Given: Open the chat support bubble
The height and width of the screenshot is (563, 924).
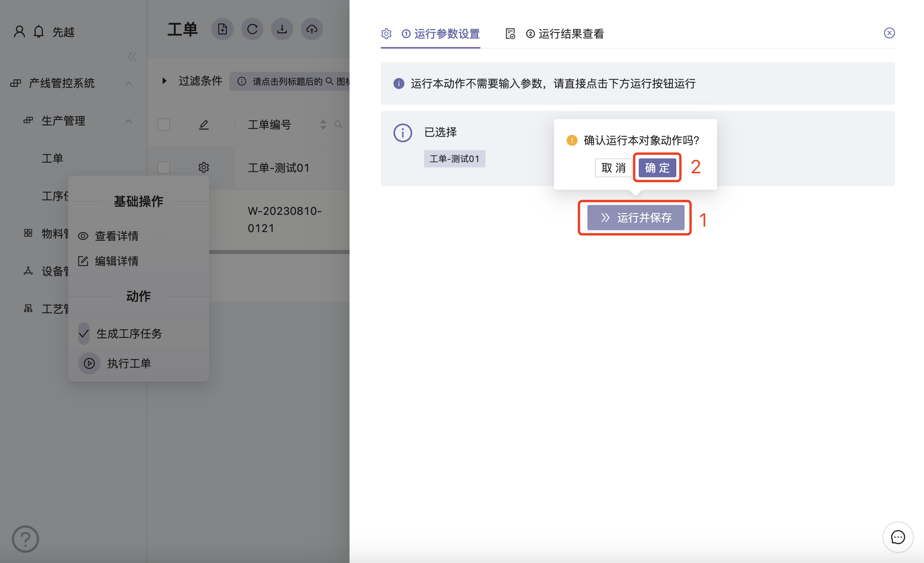Looking at the screenshot, I should [x=897, y=537].
